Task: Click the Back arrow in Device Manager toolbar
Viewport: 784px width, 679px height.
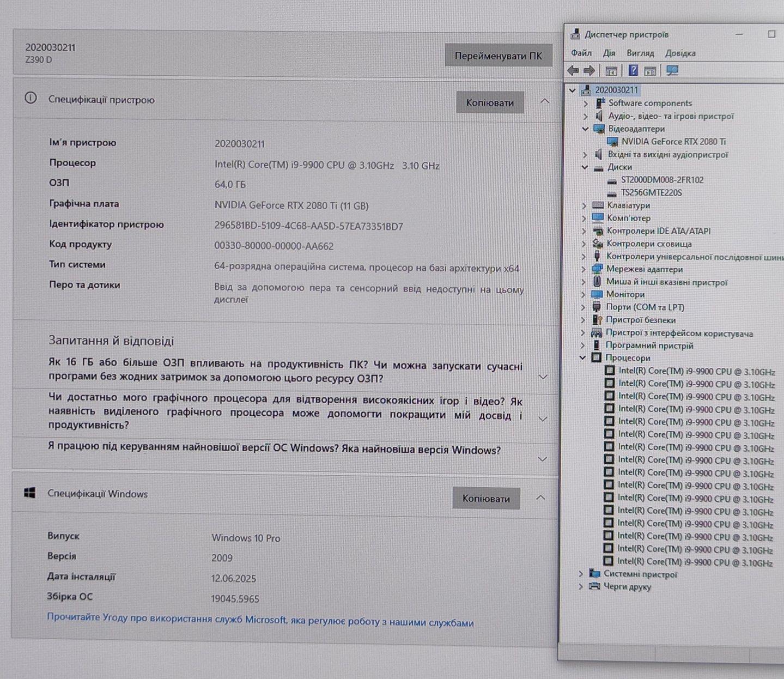Action: 573,71
